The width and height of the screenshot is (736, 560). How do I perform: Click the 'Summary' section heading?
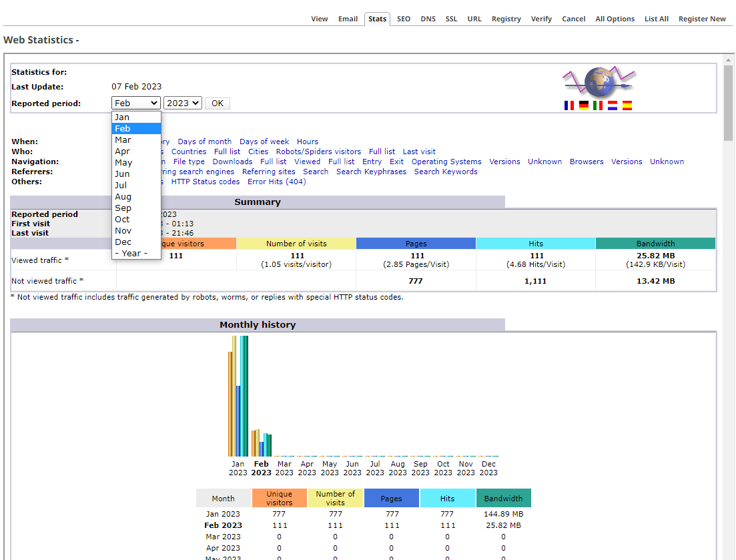258,202
